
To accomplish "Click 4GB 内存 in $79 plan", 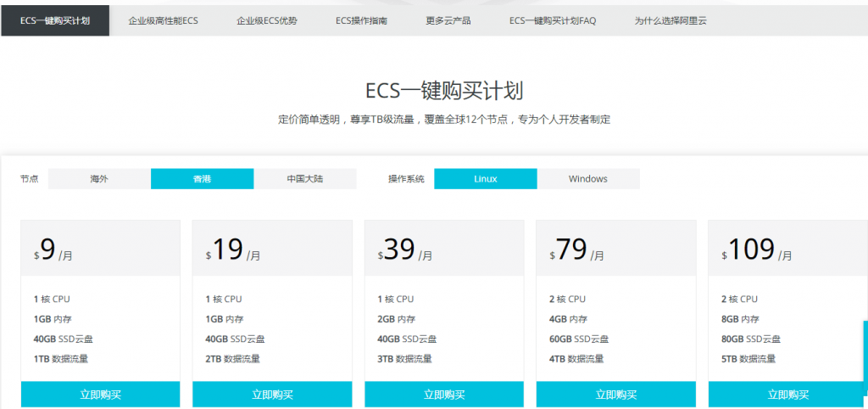I will tap(568, 319).
